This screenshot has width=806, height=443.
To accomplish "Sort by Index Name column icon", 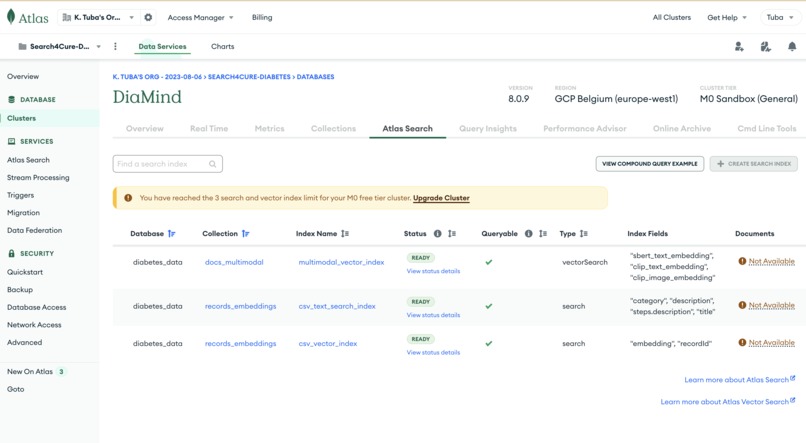I will click(x=345, y=233).
